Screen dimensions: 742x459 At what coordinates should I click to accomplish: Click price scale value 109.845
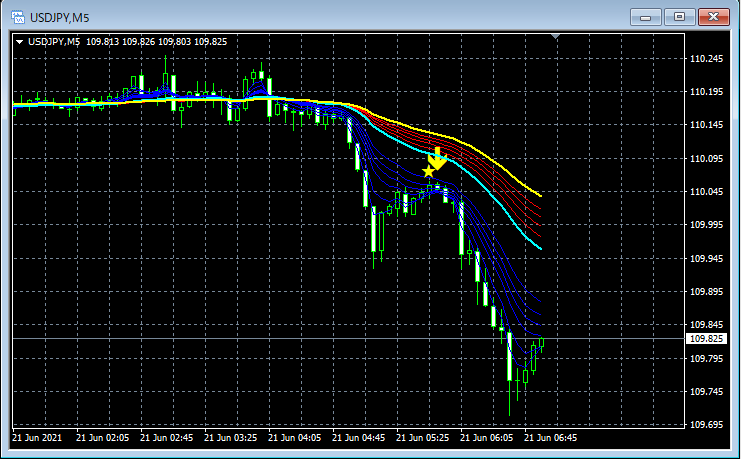click(707, 325)
